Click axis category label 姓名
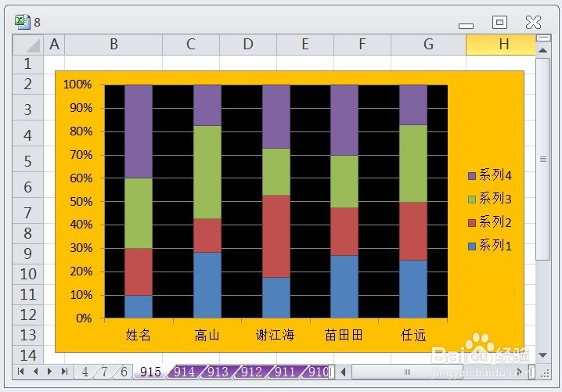The height and width of the screenshot is (392, 562). (x=138, y=335)
